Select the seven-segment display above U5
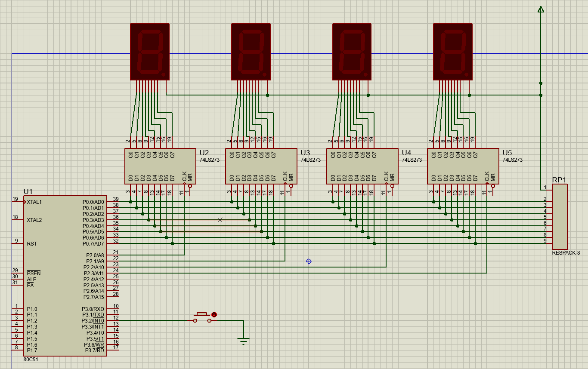The height and width of the screenshot is (369, 588). (x=453, y=52)
